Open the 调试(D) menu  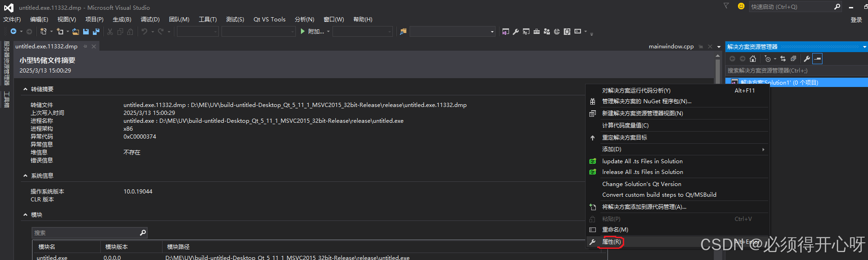[x=150, y=20]
